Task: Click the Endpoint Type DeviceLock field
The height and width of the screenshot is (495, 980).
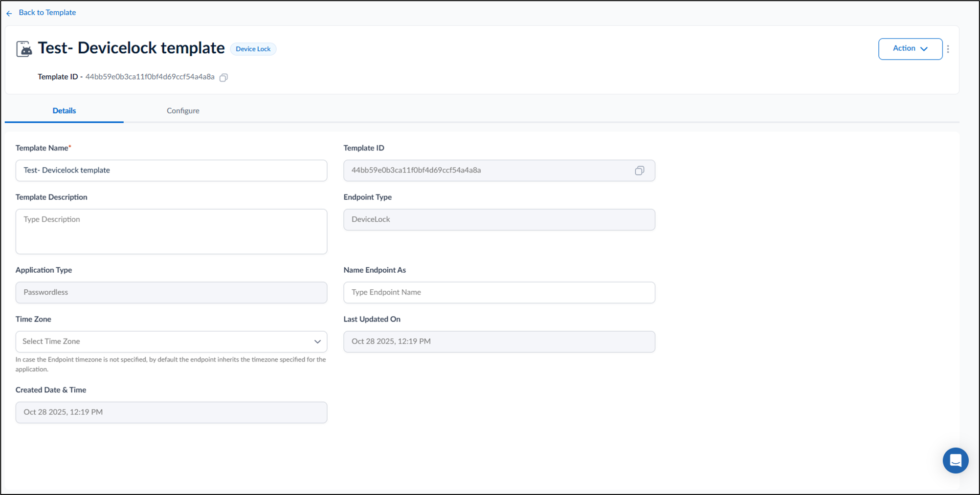Action: 499,219
